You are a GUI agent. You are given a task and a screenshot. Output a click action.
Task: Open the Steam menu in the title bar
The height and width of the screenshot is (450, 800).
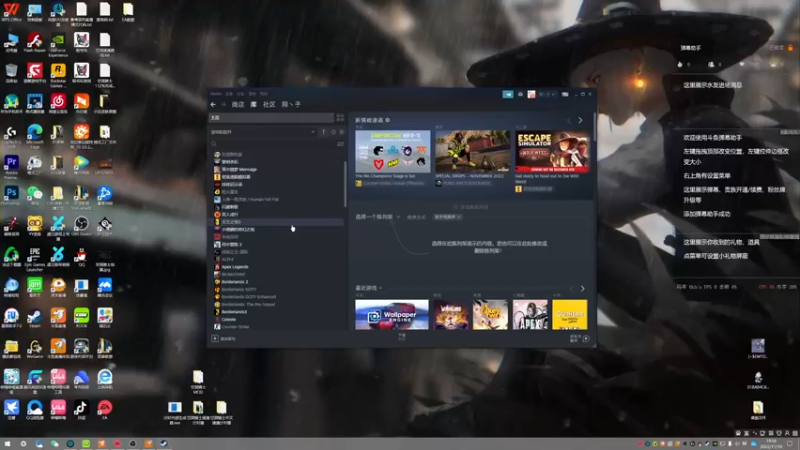click(216, 94)
